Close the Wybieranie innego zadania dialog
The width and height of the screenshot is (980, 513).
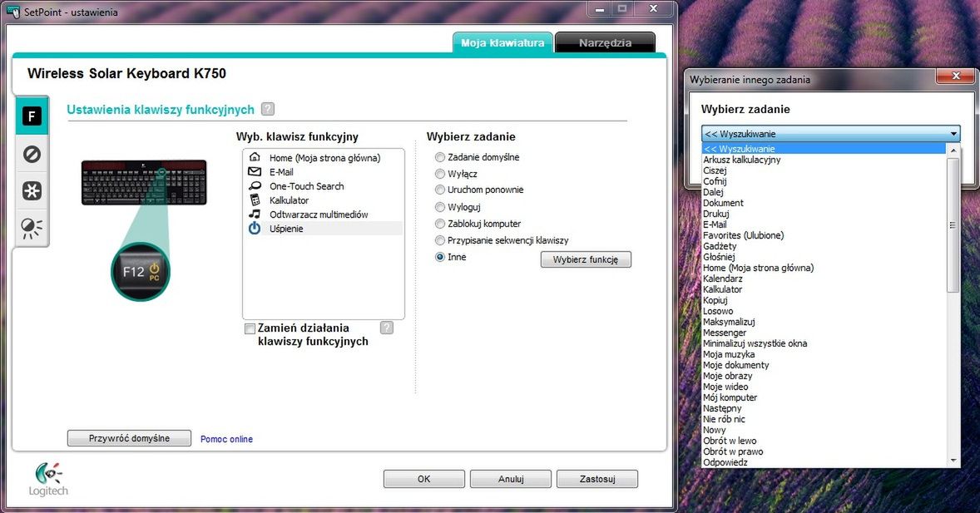tap(956, 76)
